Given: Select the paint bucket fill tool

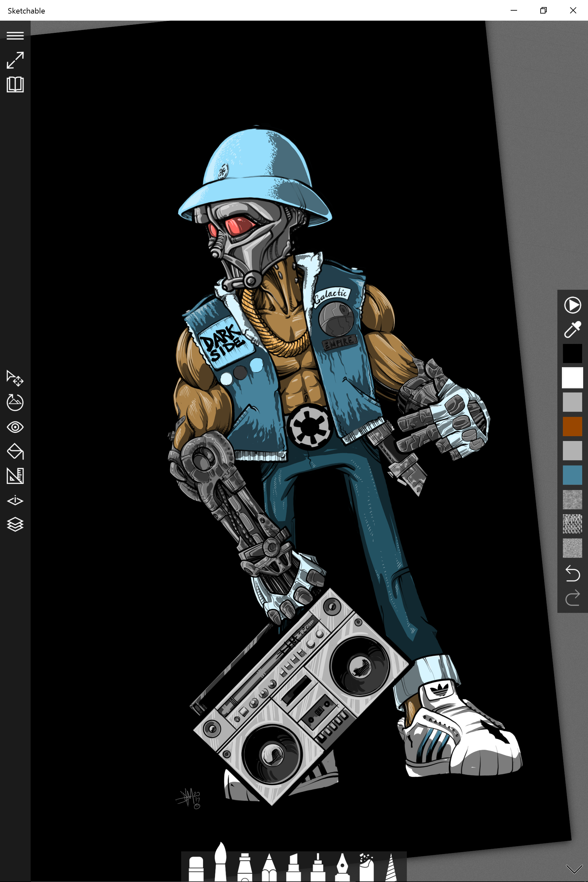Looking at the screenshot, I should coord(15,452).
